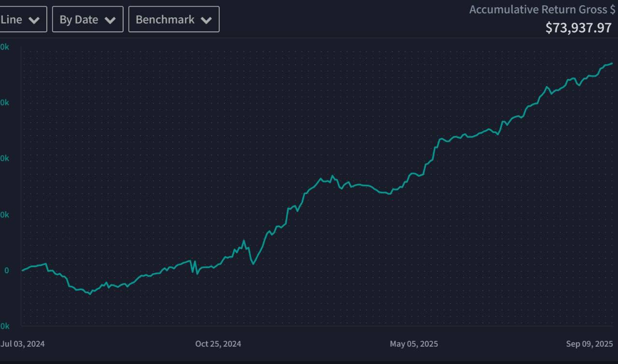Click the starting point of the return line
618x364 pixels.
click(22, 270)
